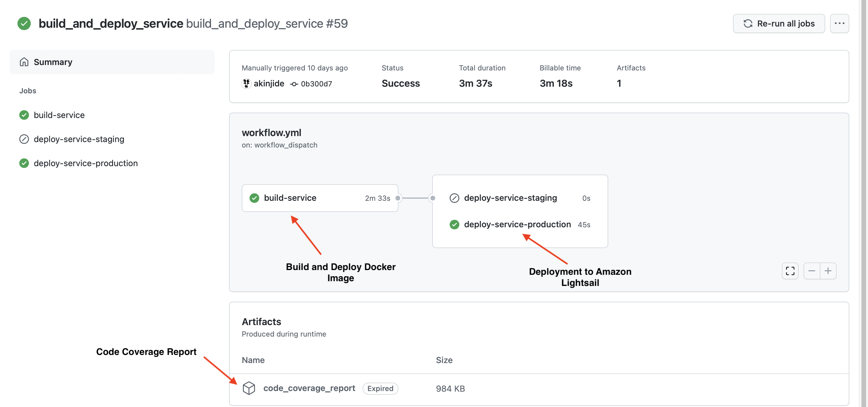Open commit 0b300d7 link

[316, 84]
